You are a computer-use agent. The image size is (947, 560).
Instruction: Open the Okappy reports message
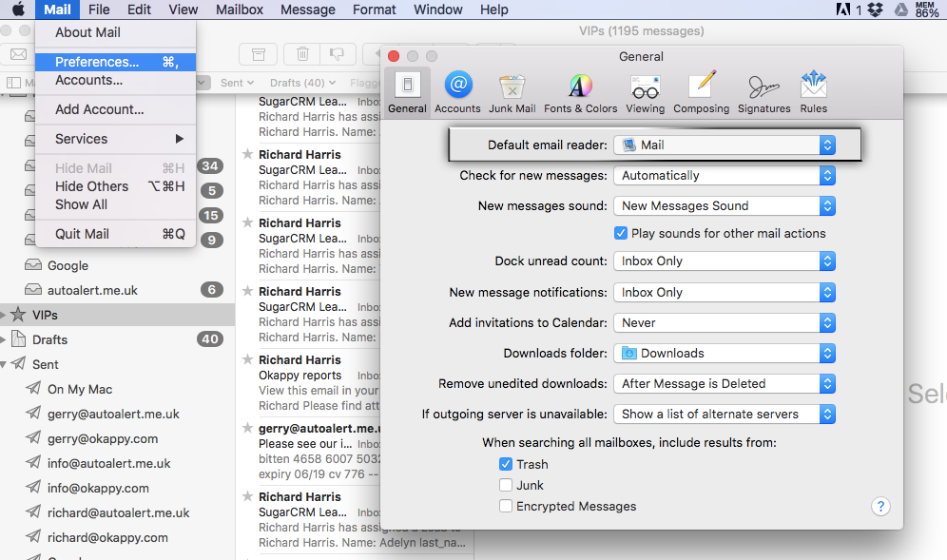(309, 383)
